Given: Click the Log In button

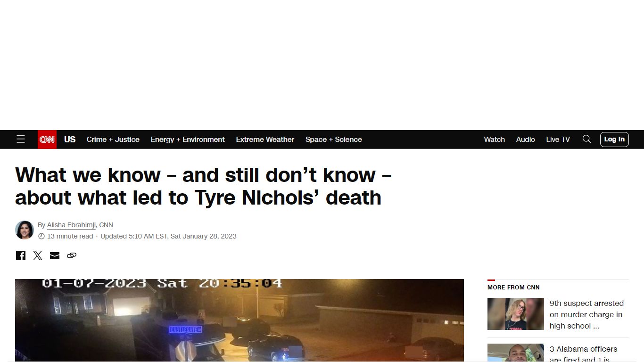Looking at the screenshot, I should point(614,140).
